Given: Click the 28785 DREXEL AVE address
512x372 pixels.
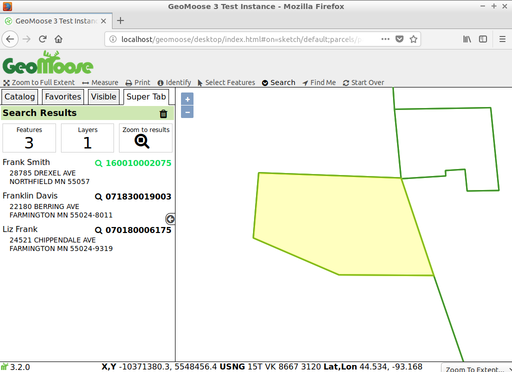Looking at the screenshot, I should 43,173.
